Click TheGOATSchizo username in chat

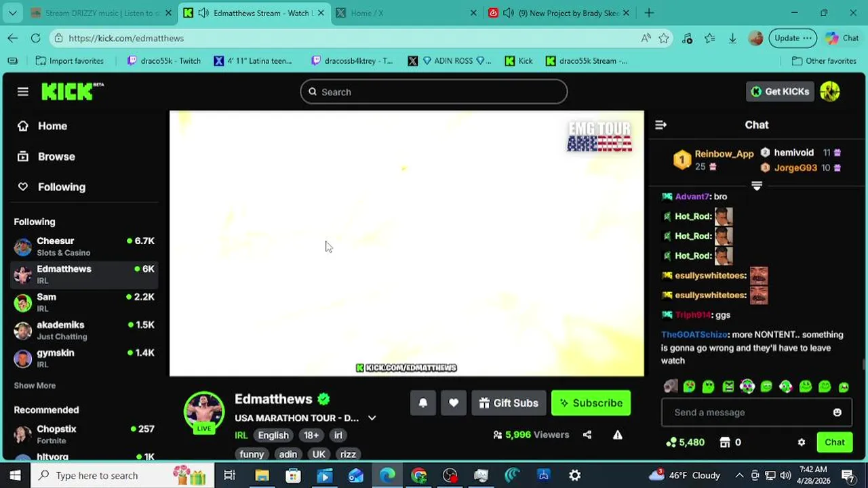pyautogui.click(x=694, y=335)
